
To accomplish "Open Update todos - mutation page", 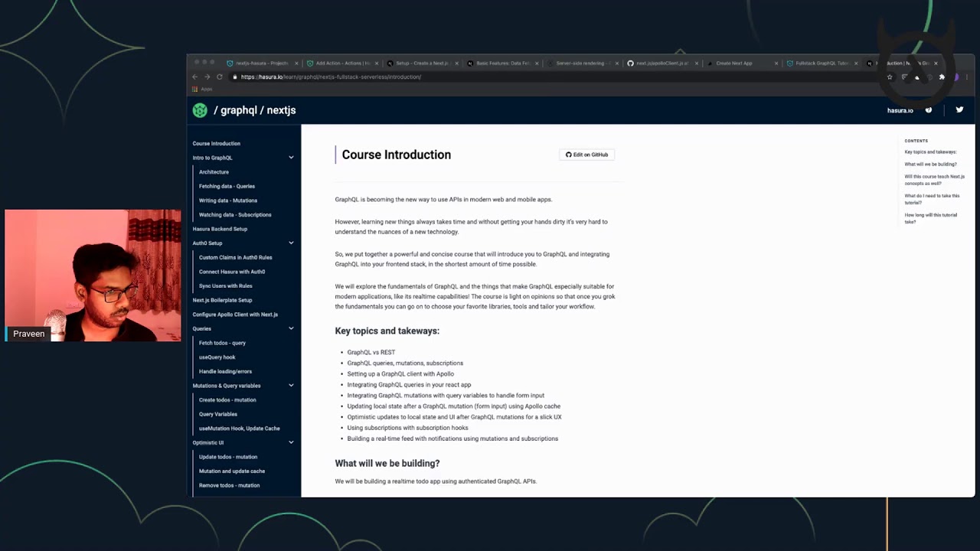I will [x=228, y=457].
